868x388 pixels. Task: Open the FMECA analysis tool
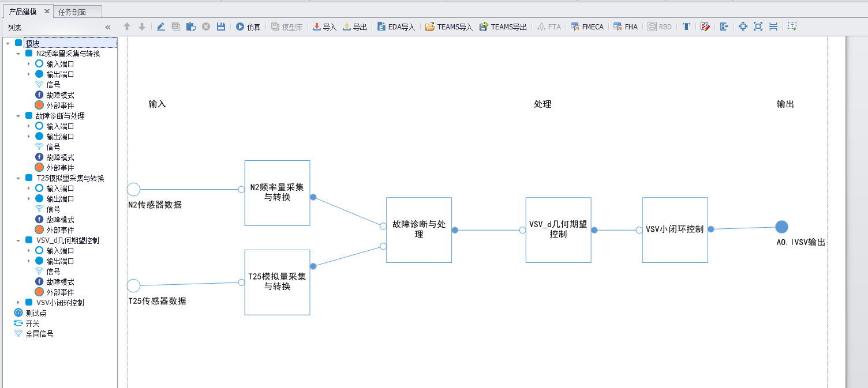[587, 27]
